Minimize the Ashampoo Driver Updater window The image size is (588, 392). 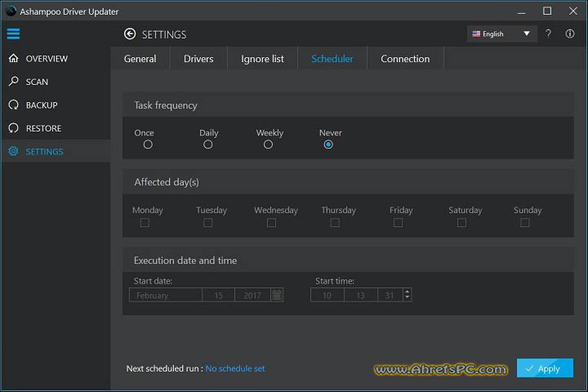[521, 11]
